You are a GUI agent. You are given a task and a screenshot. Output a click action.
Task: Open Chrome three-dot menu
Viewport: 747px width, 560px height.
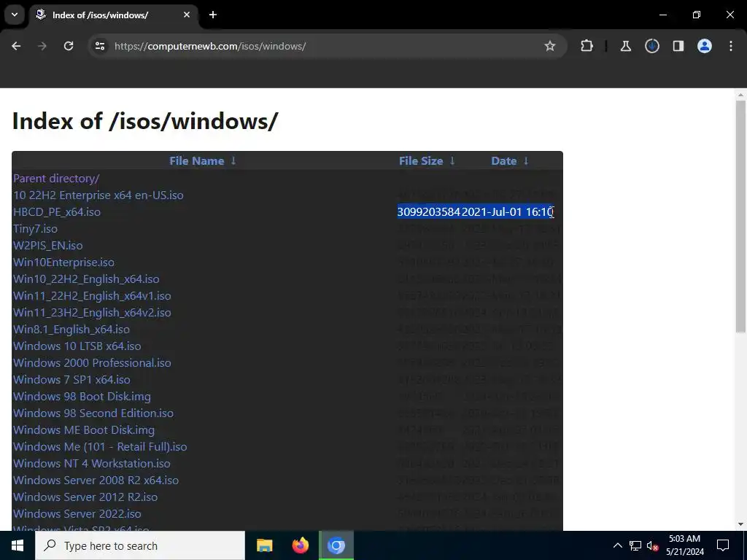(x=731, y=46)
